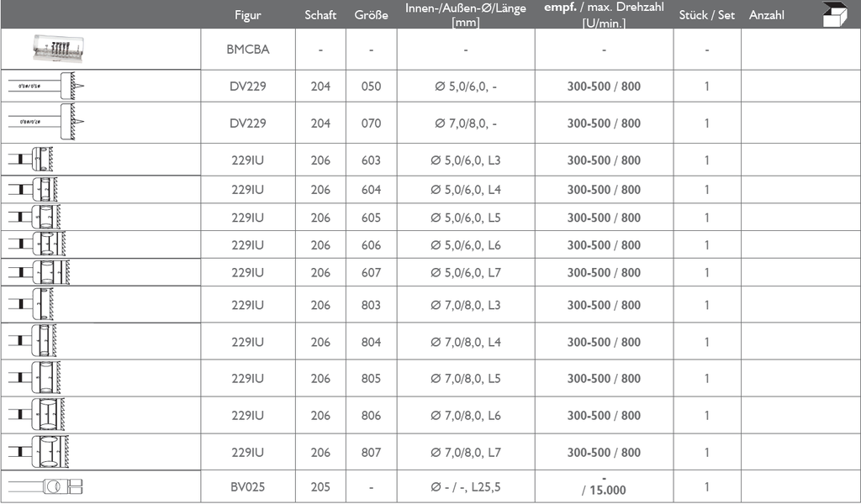Click the 229IU size 603 trephine icon

[31, 159]
